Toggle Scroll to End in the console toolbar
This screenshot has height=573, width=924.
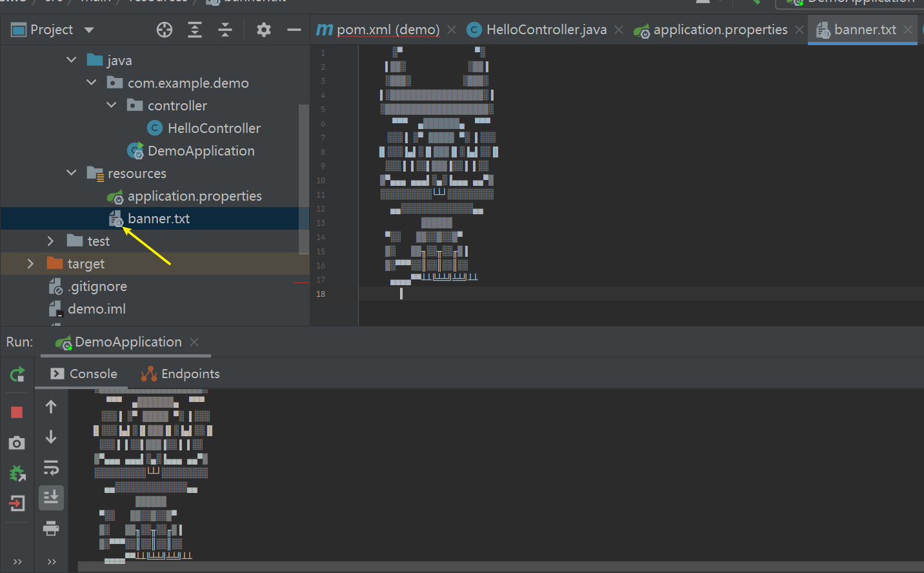tap(51, 498)
